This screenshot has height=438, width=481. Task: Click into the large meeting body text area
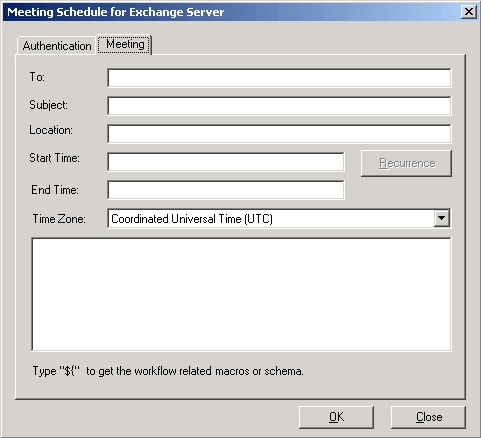tap(241, 294)
